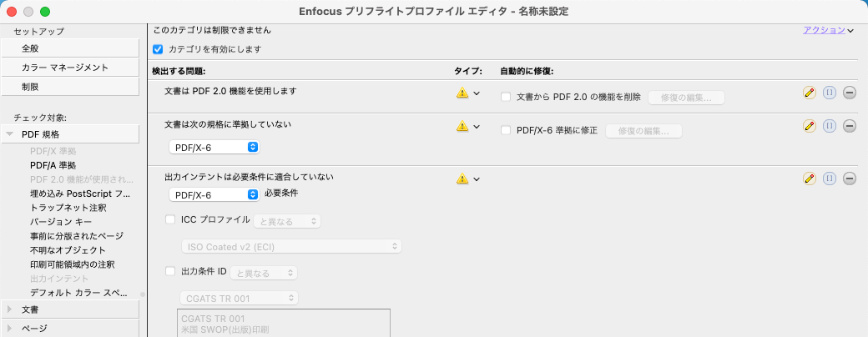868x337 pixels.
Task: Remove the PDF 2.0 check with minus icon
Action: tap(850, 93)
